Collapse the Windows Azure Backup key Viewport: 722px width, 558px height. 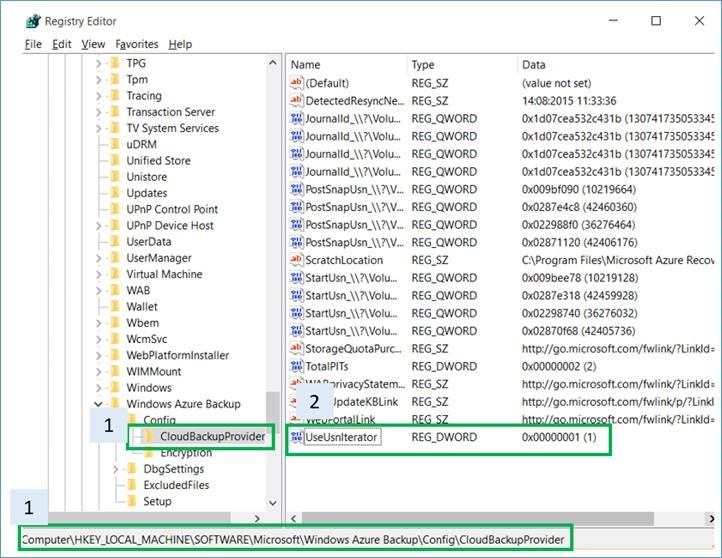[99, 404]
